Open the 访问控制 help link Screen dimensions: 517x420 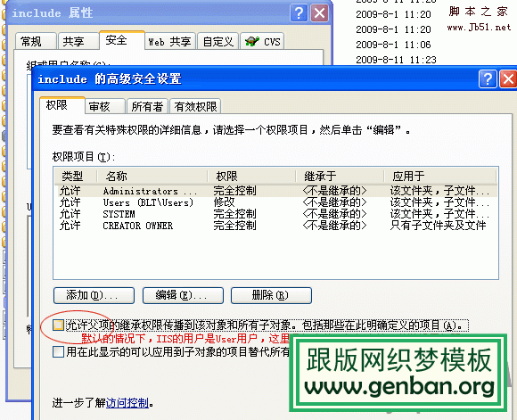(x=127, y=403)
